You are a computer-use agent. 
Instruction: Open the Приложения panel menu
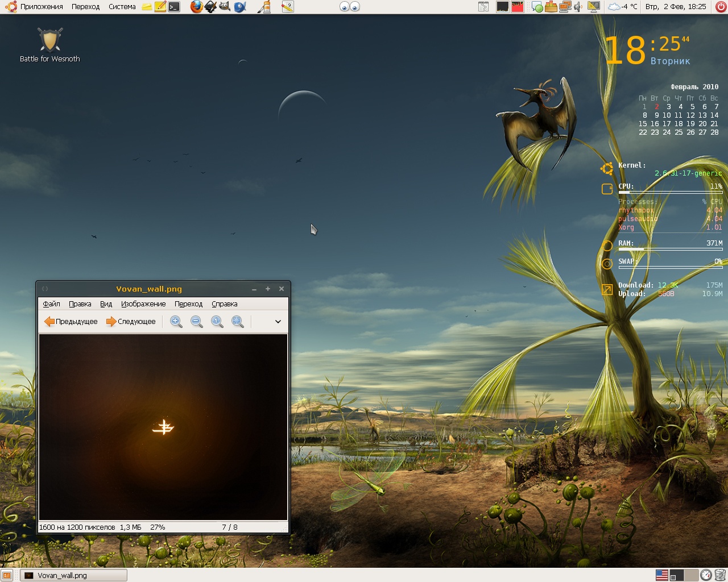42,7
